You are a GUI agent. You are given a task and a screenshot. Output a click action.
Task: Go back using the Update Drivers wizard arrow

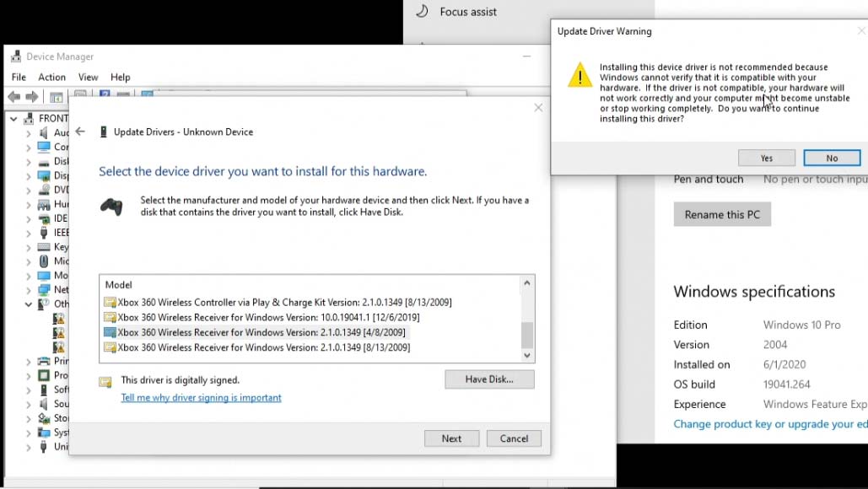click(80, 132)
